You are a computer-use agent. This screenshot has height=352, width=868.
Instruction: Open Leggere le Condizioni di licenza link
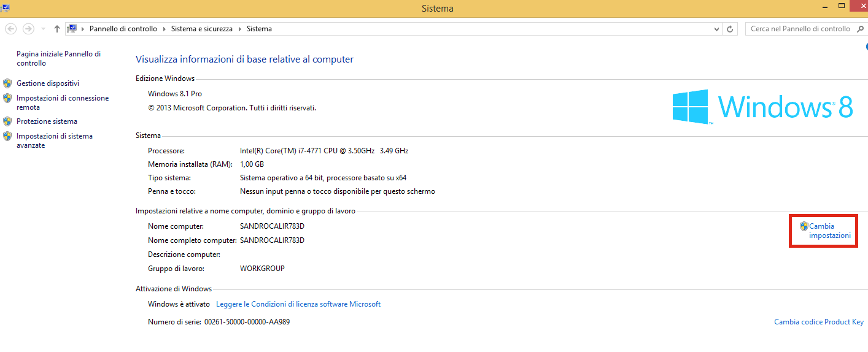pos(298,304)
